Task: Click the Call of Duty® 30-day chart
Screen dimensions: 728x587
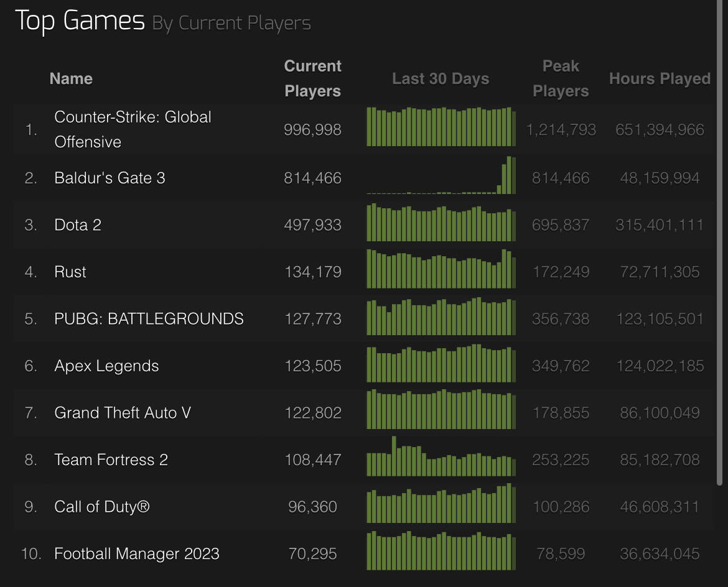Action: pos(441,503)
